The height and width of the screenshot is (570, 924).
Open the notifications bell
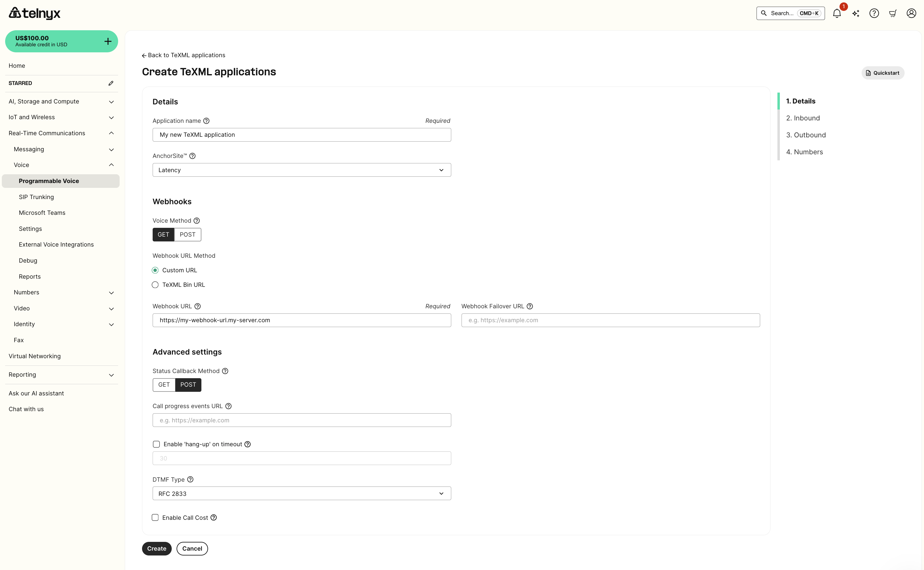point(837,13)
